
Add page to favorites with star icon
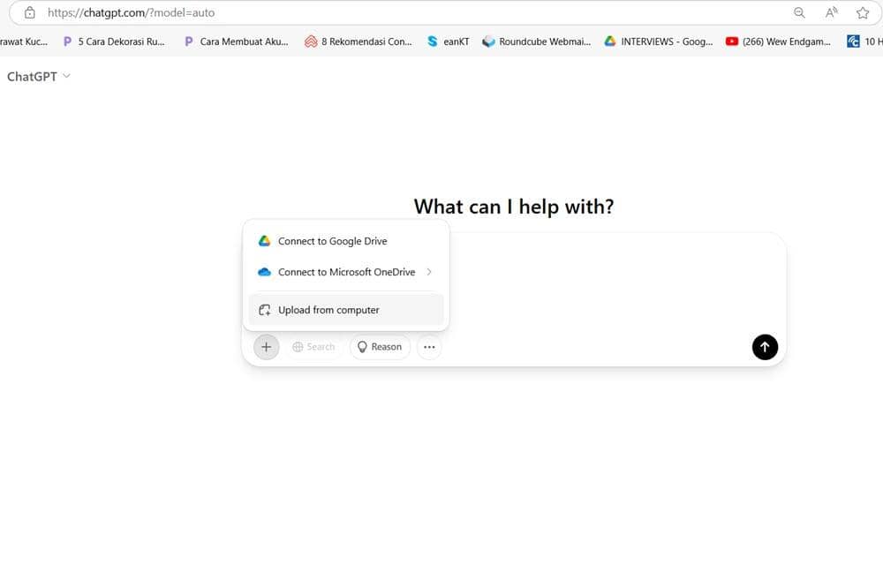[x=863, y=13]
